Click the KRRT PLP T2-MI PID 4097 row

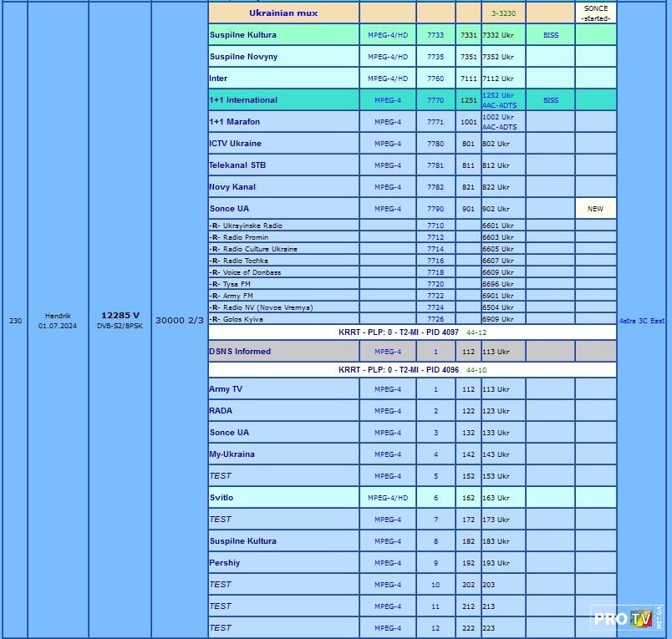(412, 332)
